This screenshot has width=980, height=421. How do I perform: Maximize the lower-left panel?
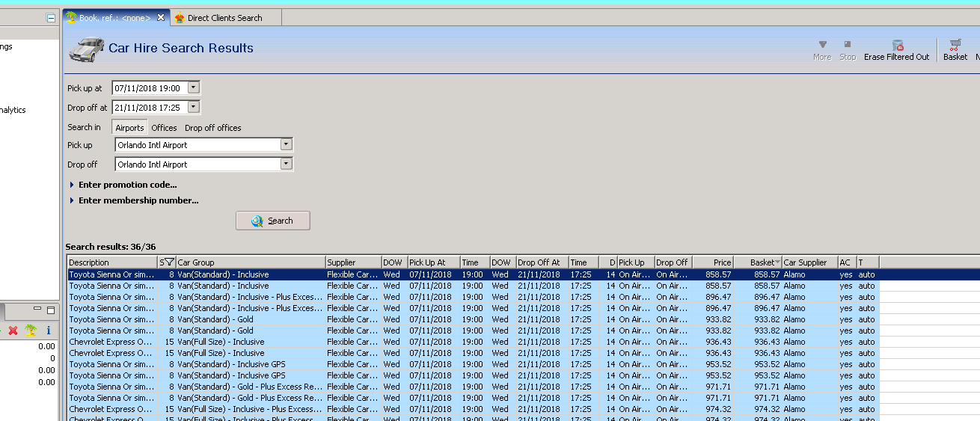[x=51, y=310]
